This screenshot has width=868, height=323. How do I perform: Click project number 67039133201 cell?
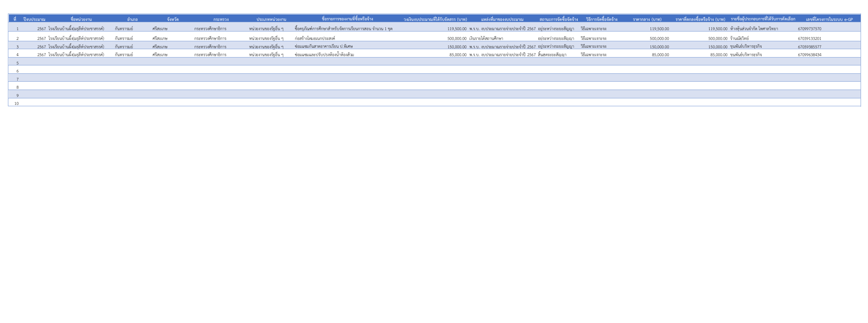809,39
